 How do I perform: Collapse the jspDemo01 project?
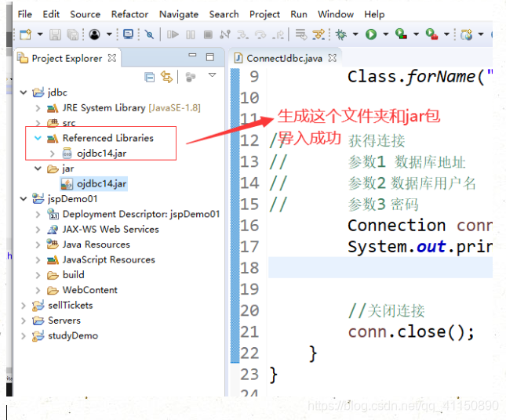coord(24,199)
